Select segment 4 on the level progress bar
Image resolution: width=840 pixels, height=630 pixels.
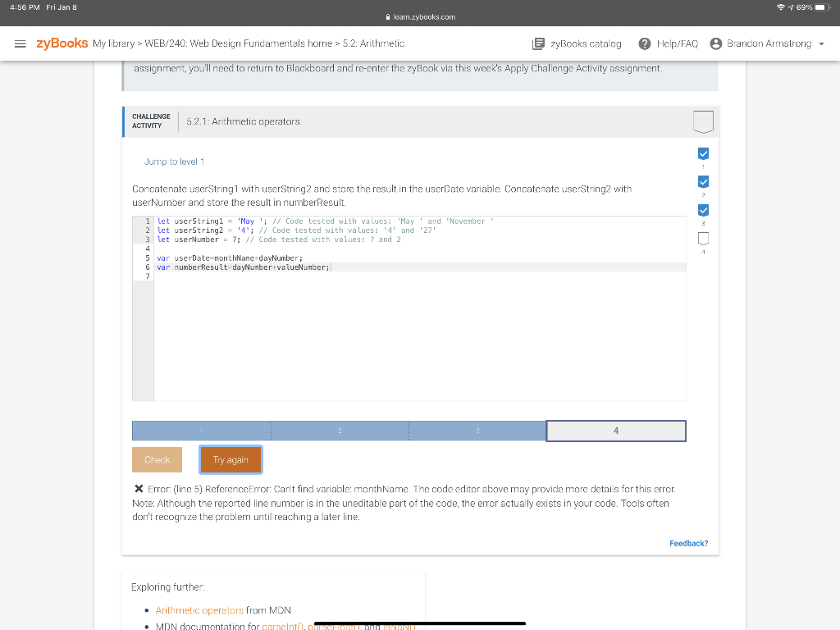click(x=616, y=430)
